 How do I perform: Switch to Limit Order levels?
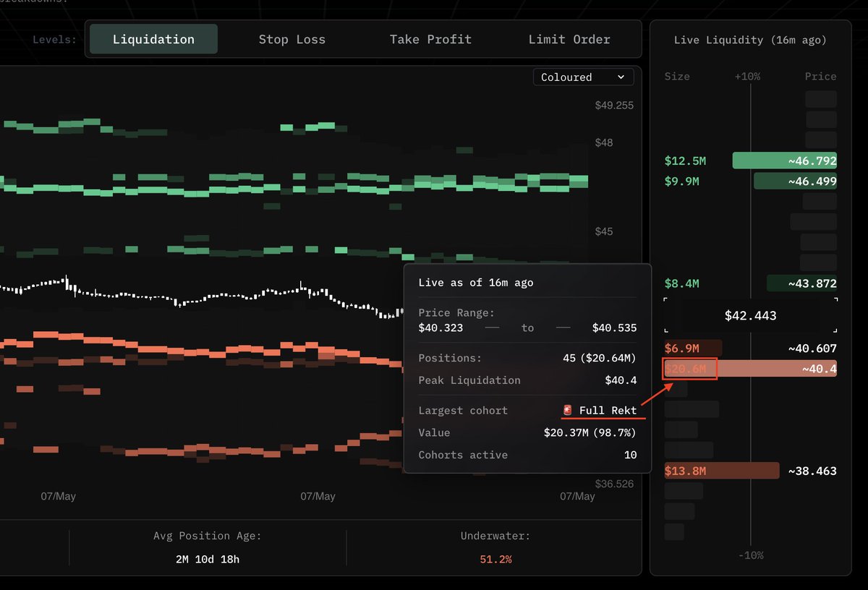(x=569, y=39)
